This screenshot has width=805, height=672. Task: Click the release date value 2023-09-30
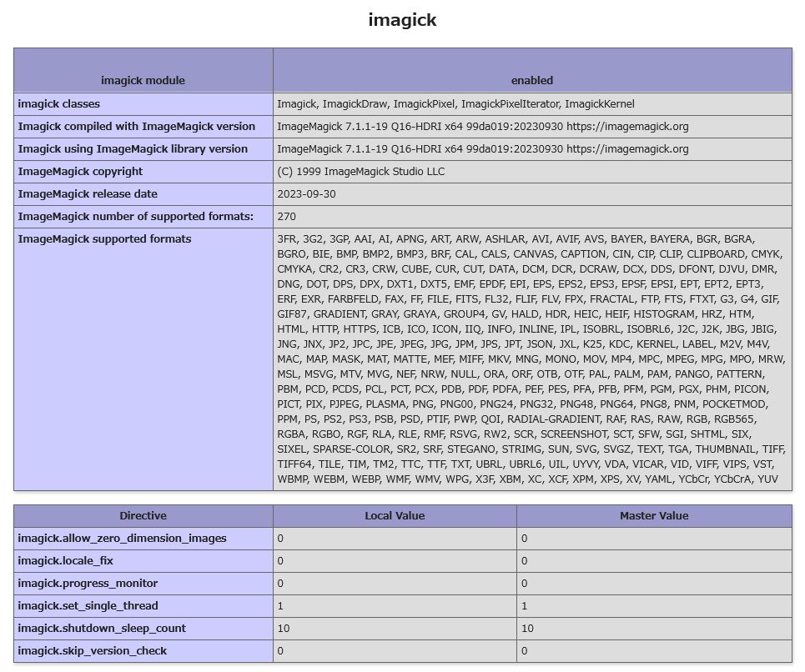pos(306,194)
